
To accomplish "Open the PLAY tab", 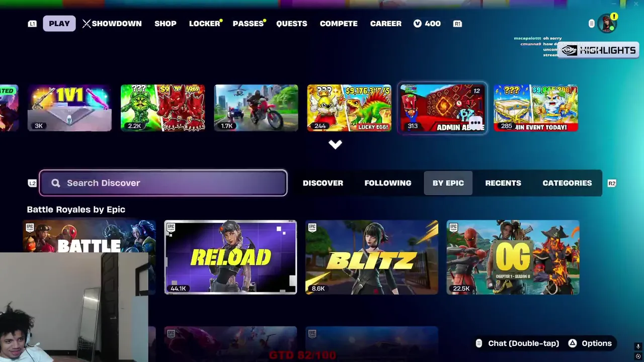I will click(59, 24).
